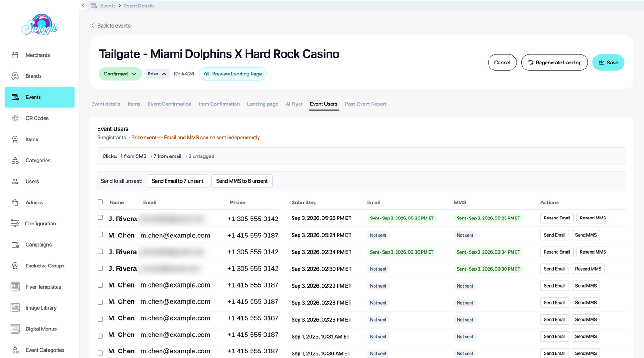The image size is (644, 358).
Task: Click the '9 registrants' text
Action: pyautogui.click(x=112, y=138)
